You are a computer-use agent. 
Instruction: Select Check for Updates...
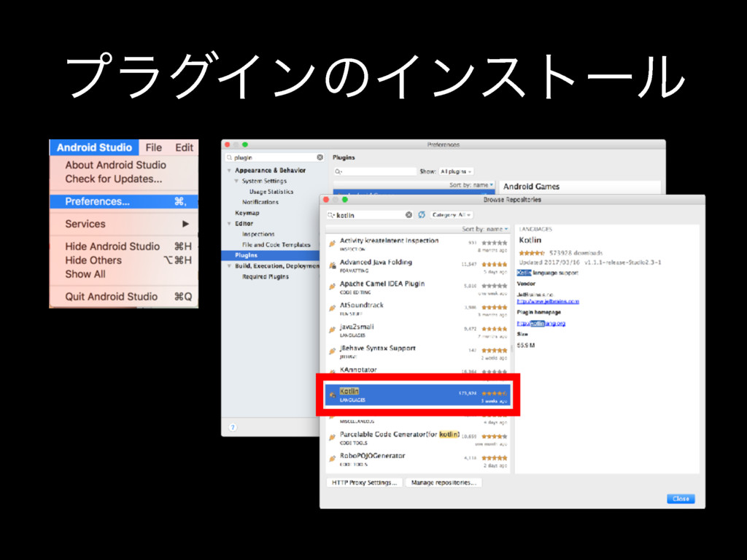[113, 179]
